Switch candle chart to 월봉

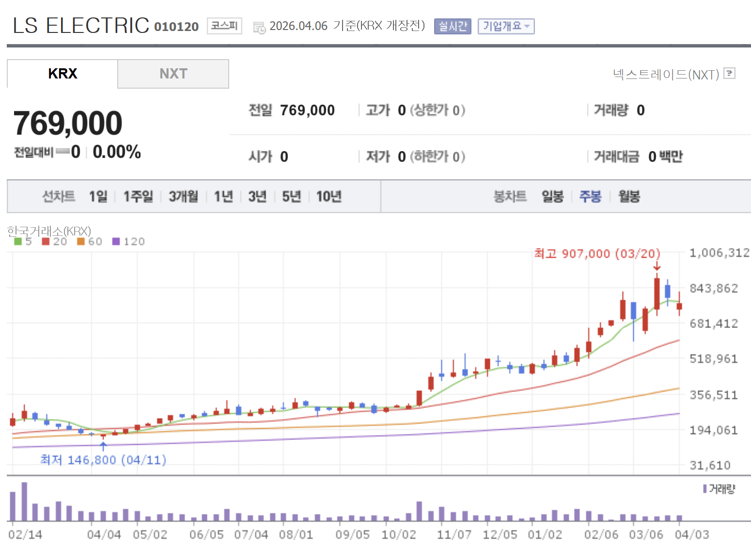(x=629, y=196)
